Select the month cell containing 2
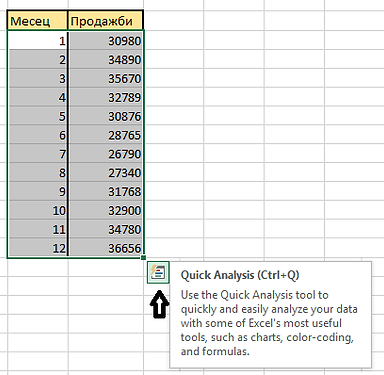This screenshot has width=384, height=375. pyautogui.click(x=37, y=59)
